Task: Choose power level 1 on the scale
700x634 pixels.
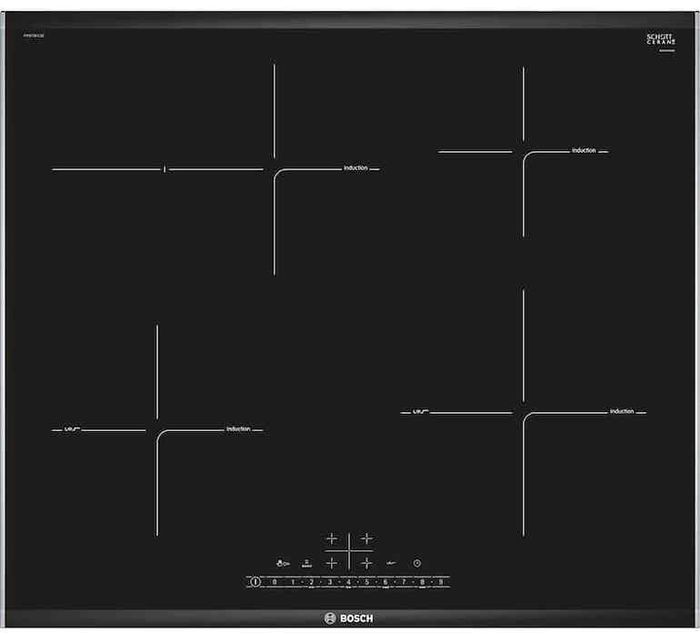Action: pyautogui.click(x=293, y=581)
